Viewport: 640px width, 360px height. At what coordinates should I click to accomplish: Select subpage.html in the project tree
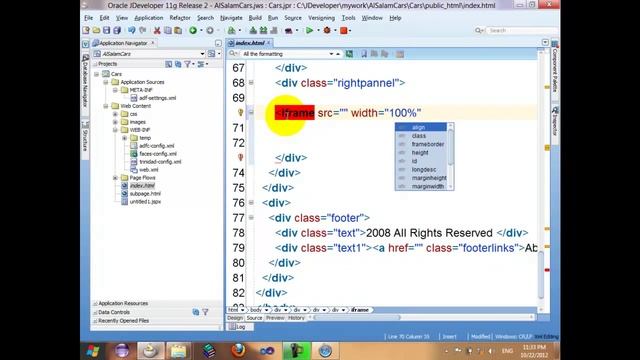coord(145,194)
